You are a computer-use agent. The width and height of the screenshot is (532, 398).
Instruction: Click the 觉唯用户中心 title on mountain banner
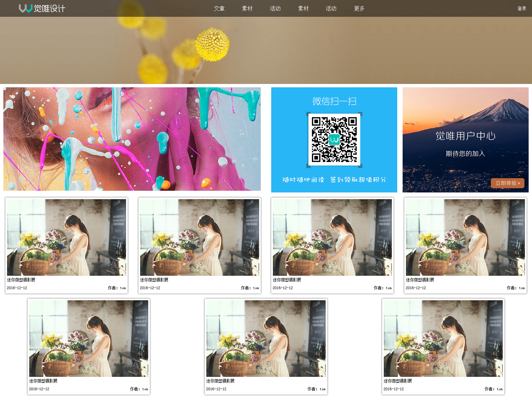click(465, 136)
